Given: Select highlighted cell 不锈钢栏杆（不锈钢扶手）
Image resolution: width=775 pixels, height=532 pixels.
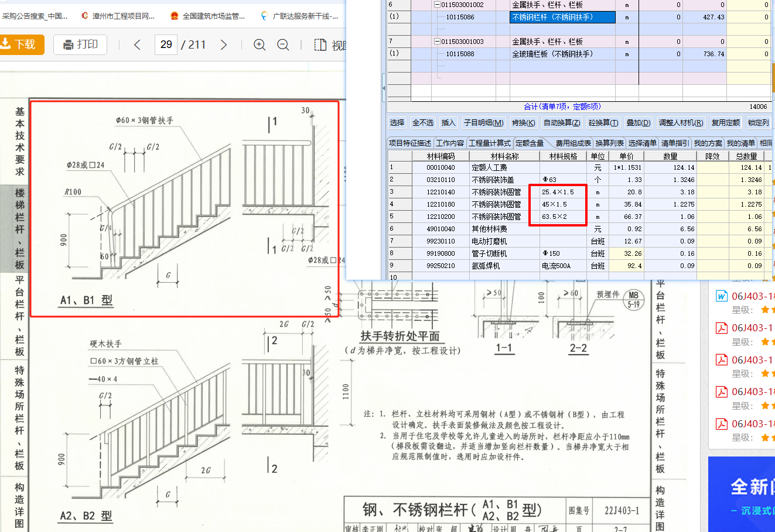Looking at the screenshot, I should coord(562,17).
